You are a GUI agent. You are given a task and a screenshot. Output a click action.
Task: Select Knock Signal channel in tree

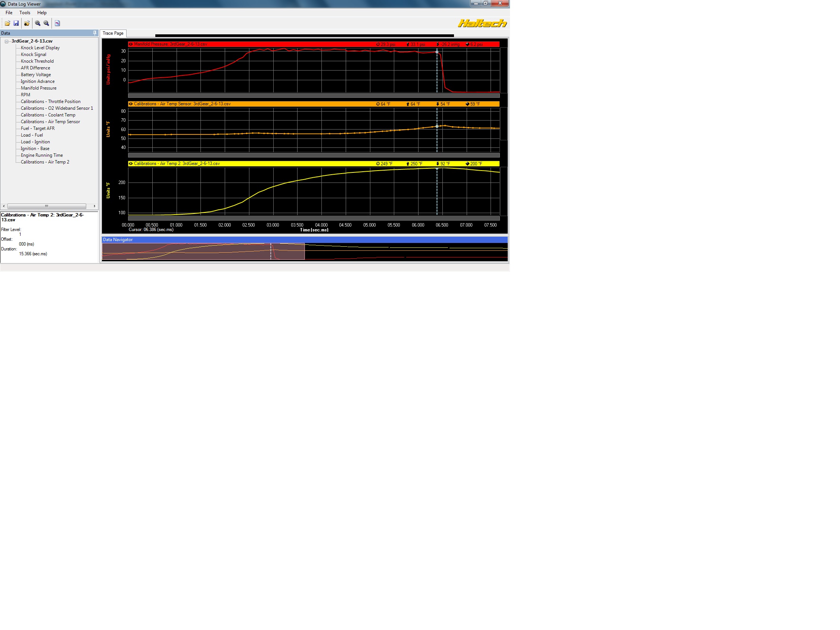pyautogui.click(x=34, y=55)
